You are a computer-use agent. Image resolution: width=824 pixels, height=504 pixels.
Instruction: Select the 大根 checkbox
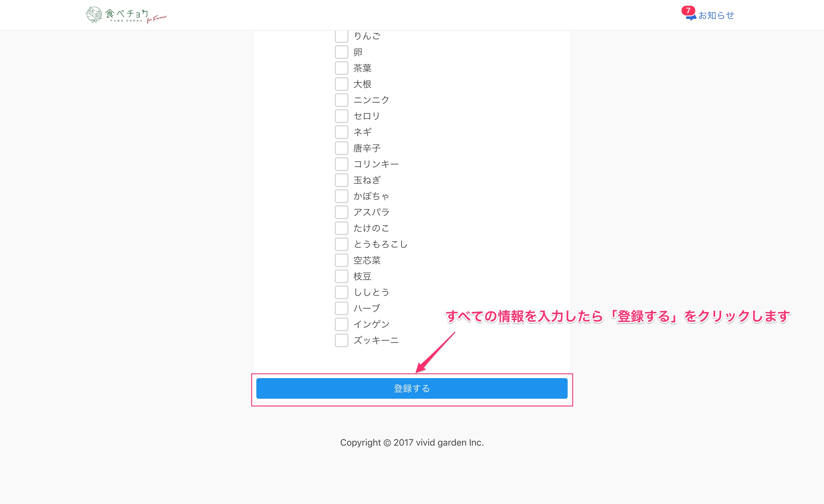(341, 84)
